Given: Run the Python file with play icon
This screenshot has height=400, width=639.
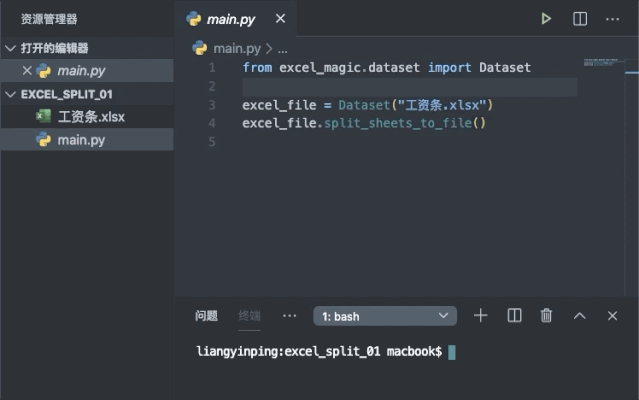Looking at the screenshot, I should pos(546,19).
